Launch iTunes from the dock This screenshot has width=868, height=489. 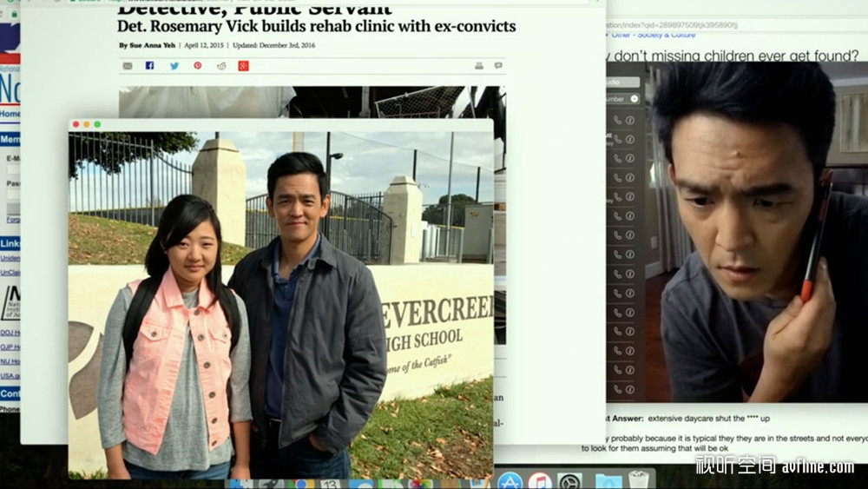(540, 481)
